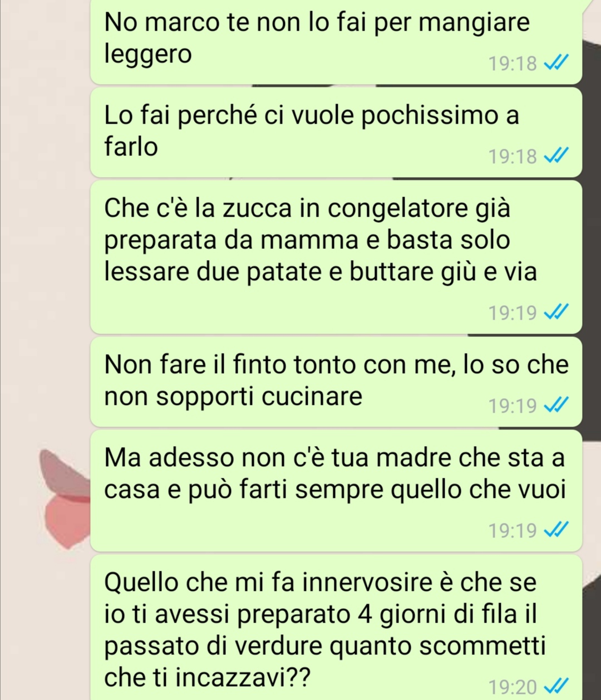
Task: Select the message "Ma adesso non c'è tua madre"
Action: click(336, 490)
